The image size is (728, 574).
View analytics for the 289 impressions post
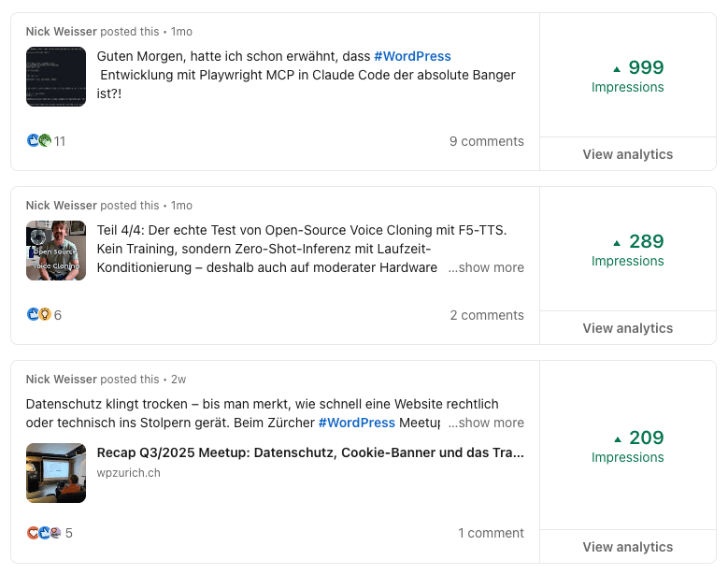tap(628, 328)
